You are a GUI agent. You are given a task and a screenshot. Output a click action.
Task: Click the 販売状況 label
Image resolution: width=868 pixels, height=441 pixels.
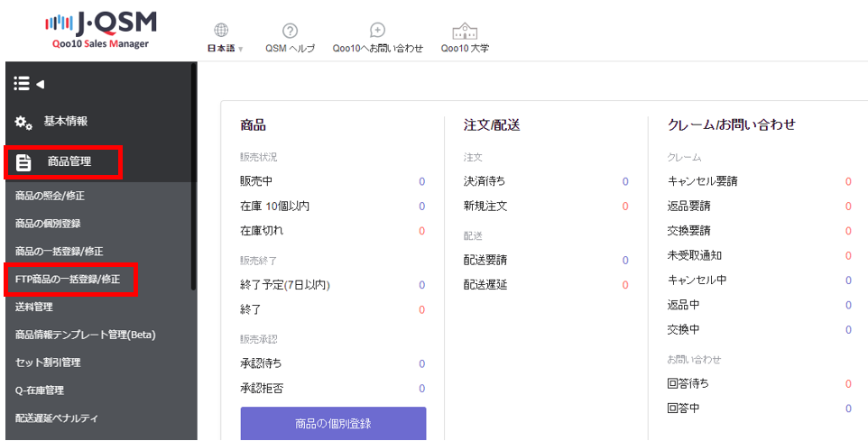(259, 157)
